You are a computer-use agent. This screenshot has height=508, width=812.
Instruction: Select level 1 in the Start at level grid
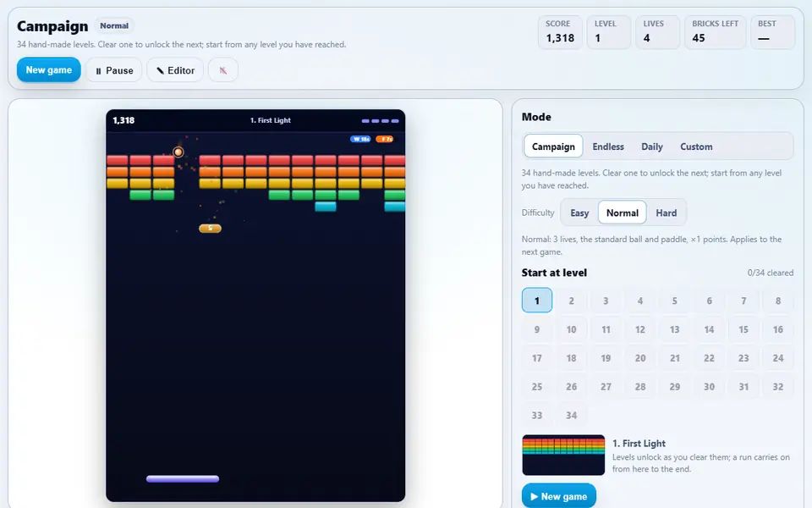(x=537, y=301)
